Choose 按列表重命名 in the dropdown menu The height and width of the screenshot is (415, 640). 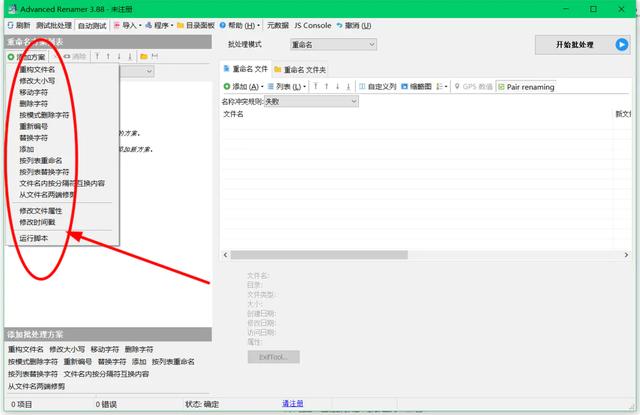[41, 161]
